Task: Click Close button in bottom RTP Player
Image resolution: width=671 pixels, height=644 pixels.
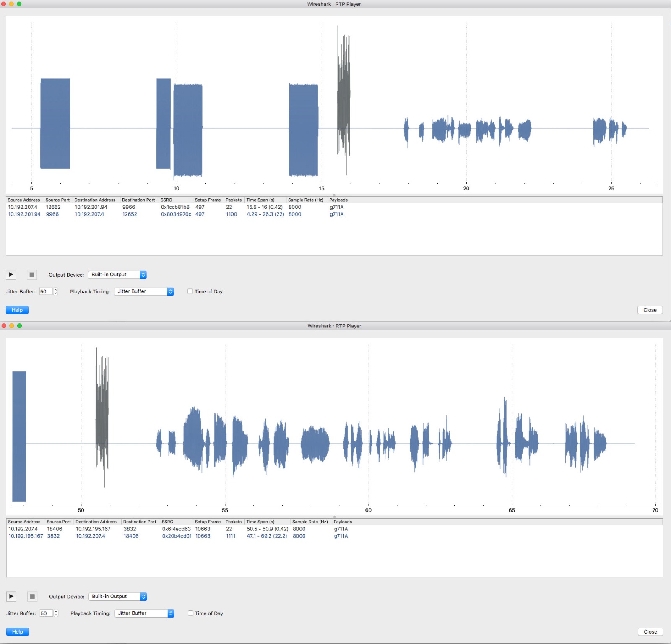Action: click(x=650, y=631)
